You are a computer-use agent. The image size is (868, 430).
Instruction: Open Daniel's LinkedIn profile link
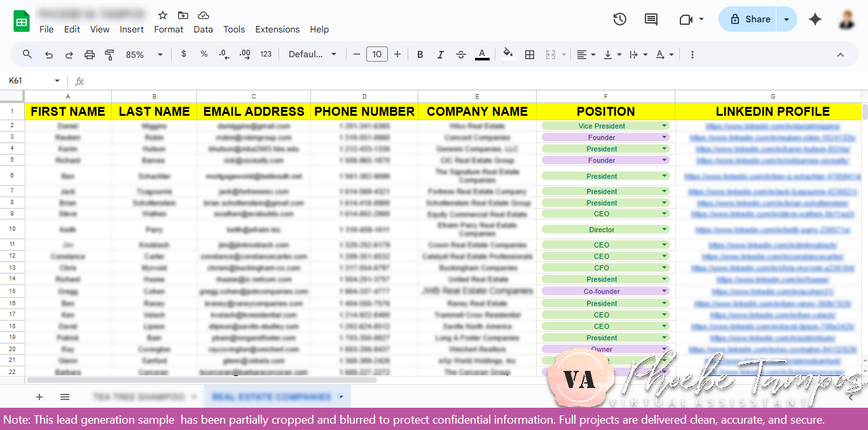tap(772, 126)
